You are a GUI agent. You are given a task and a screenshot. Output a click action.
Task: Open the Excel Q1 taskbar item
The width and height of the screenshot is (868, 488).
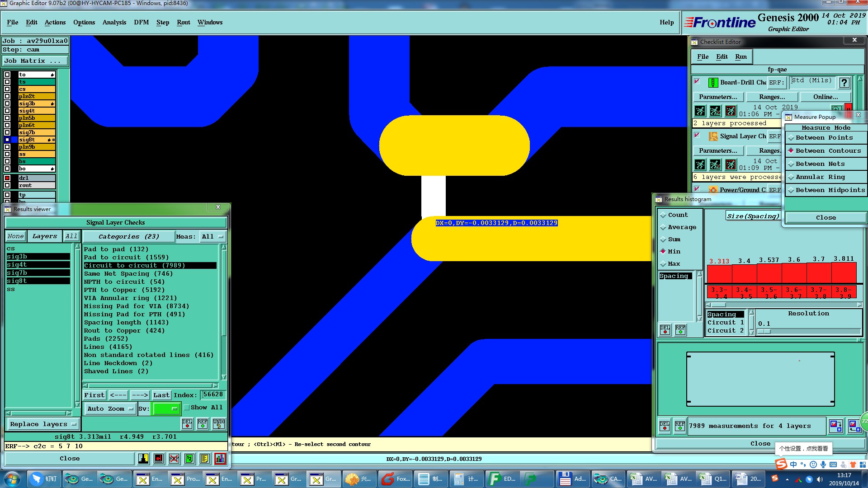(x=714, y=479)
